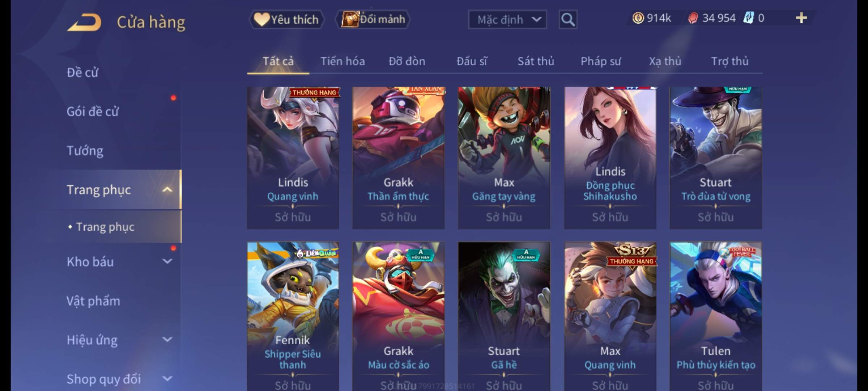Select the Pháp sư filter tab

tap(601, 61)
